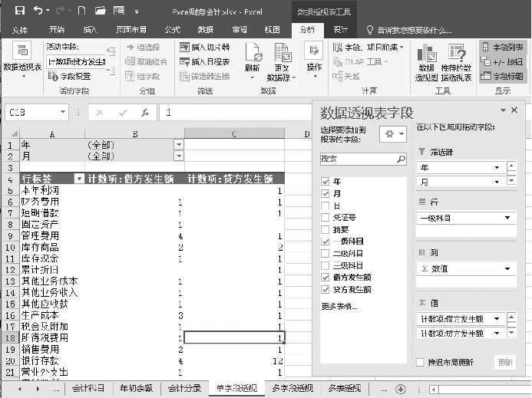The image size is (532, 398).
Task: Click the Name Box showing C18
Action: [x=38, y=112]
